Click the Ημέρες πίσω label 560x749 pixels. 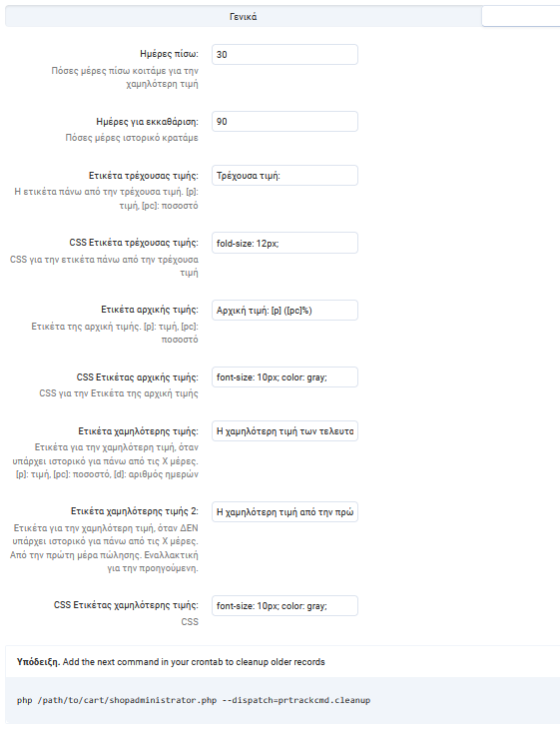169,54
